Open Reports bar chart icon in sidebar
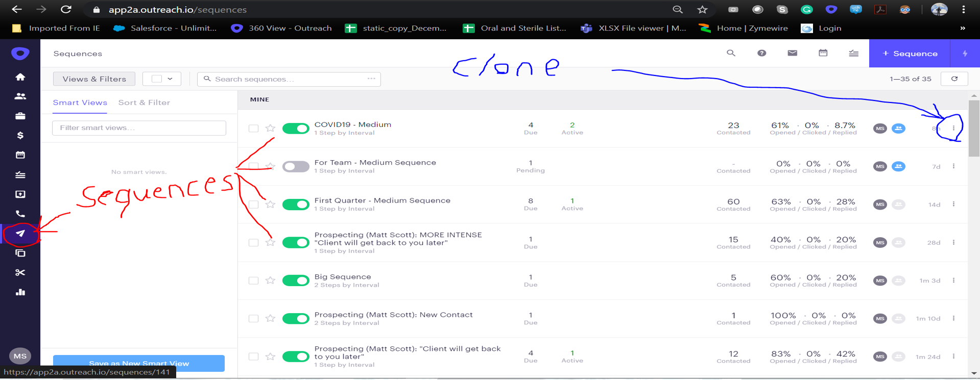 point(20,292)
